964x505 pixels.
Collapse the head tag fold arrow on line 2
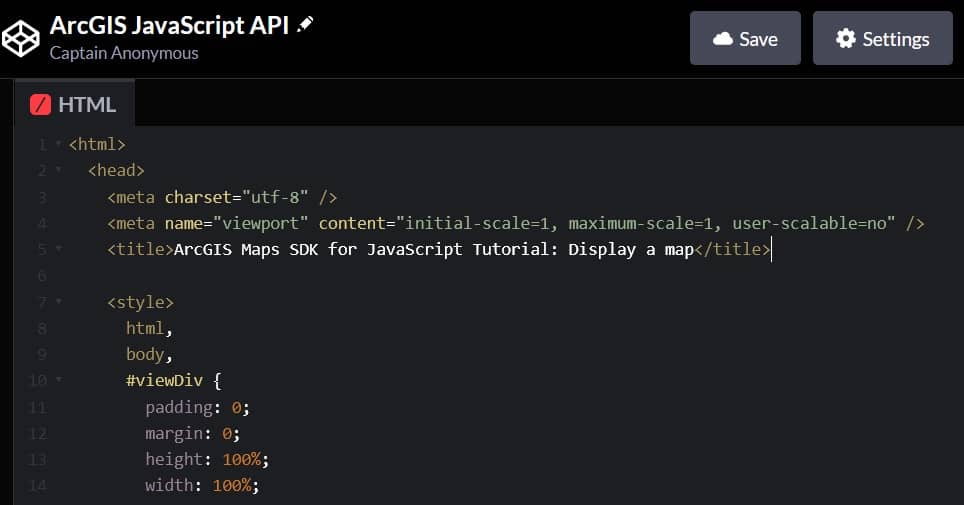pyautogui.click(x=58, y=170)
